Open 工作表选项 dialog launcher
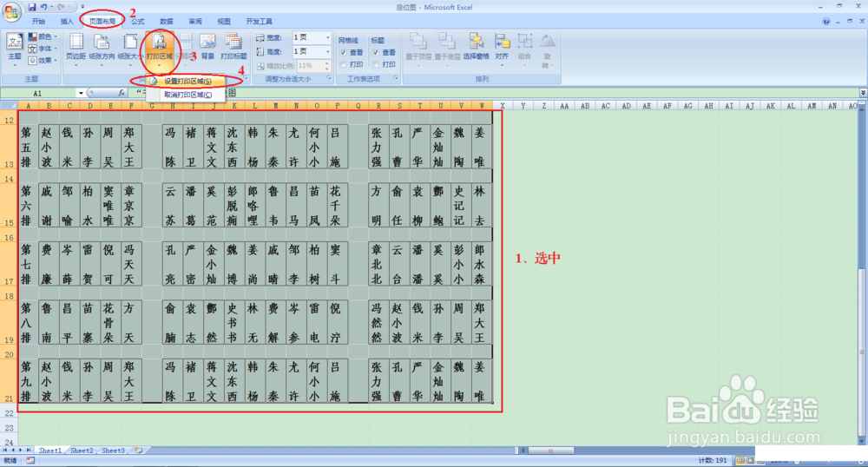868x467 pixels. click(396, 79)
